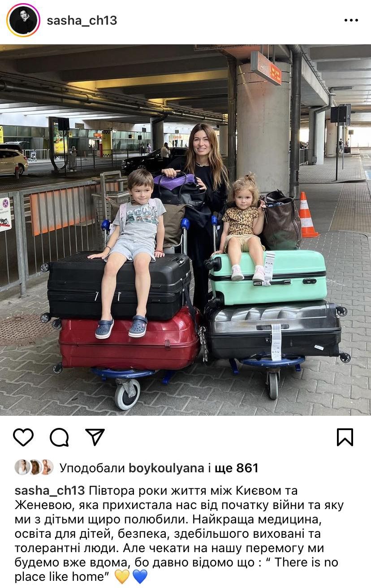Save the post with the bookmark icon
The width and height of the screenshot is (371, 588).
tap(345, 437)
